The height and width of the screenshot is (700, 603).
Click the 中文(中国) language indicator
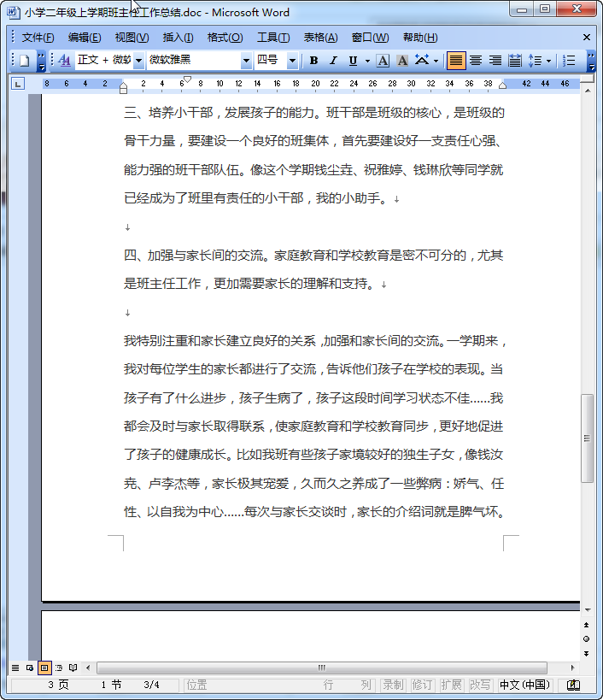tap(524, 685)
